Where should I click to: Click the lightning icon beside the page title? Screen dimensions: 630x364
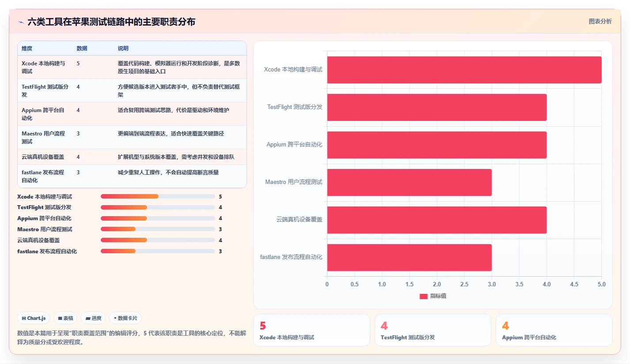tap(21, 22)
